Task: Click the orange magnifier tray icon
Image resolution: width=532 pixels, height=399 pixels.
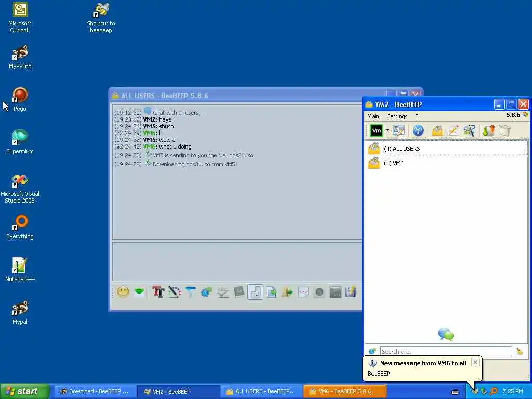Action: point(494,392)
